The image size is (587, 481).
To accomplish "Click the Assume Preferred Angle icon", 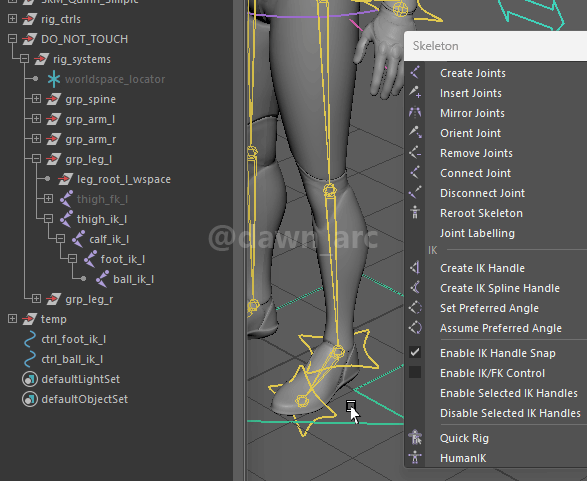I will [x=415, y=328].
